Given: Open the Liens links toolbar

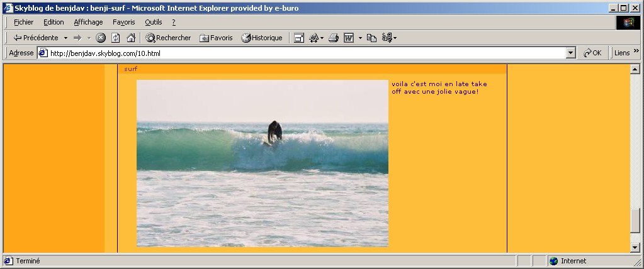Looking at the screenshot, I should click(x=622, y=53).
